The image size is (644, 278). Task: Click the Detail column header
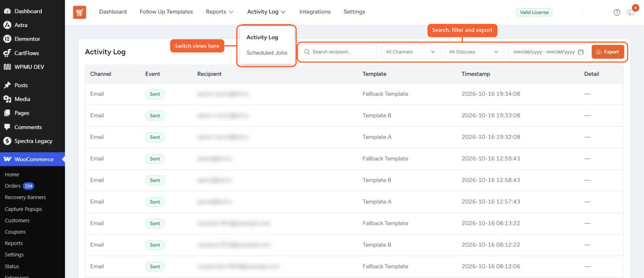[x=591, y=74]
